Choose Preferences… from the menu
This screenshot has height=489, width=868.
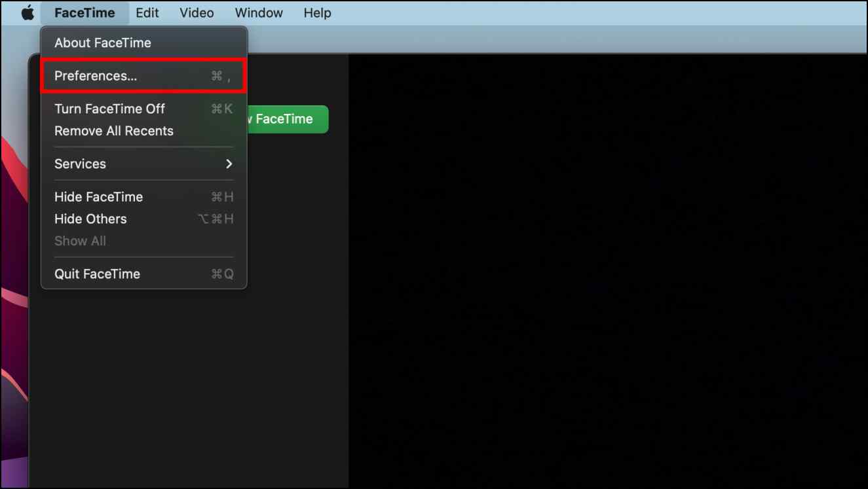click(144, 76)
